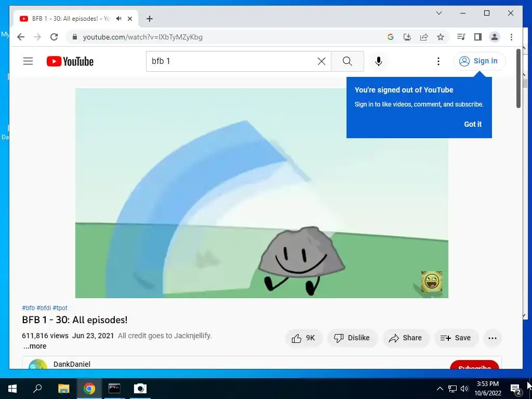532x399 pixels.
Task: Go back with the browser back arrow
Action: click(x=21, y=37)
